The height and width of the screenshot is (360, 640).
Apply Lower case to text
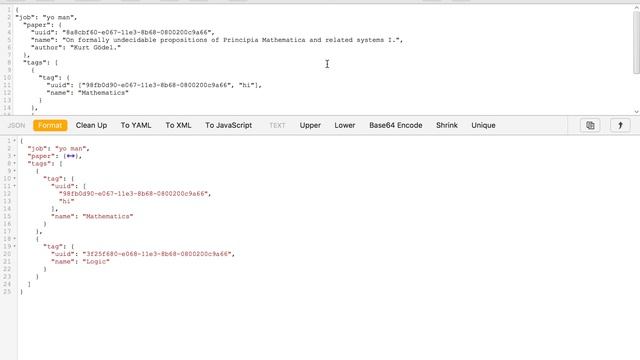[345, 125]
